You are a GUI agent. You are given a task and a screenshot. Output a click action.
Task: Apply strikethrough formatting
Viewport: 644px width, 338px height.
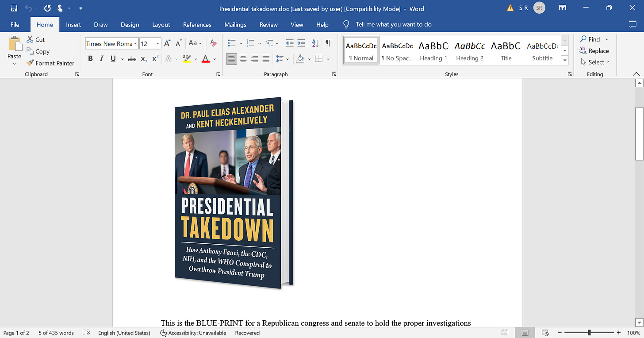tap(132, 59)
